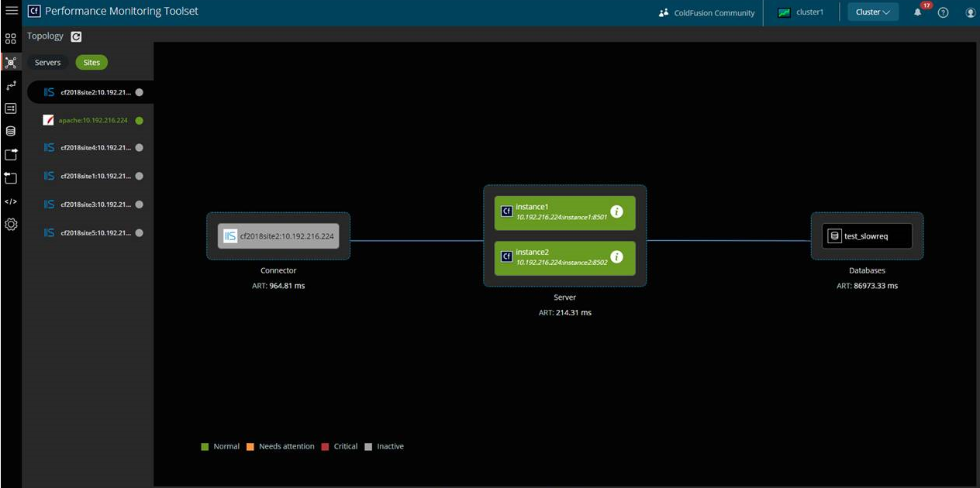
Task: Open the help question mark icon
Action: point(943,12)
